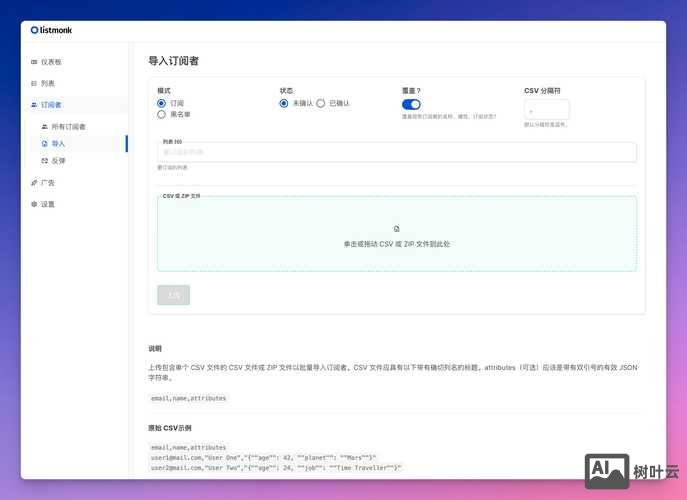Click the lists icon in sidebar
This screenshot has height=500, width=687.
34,83
